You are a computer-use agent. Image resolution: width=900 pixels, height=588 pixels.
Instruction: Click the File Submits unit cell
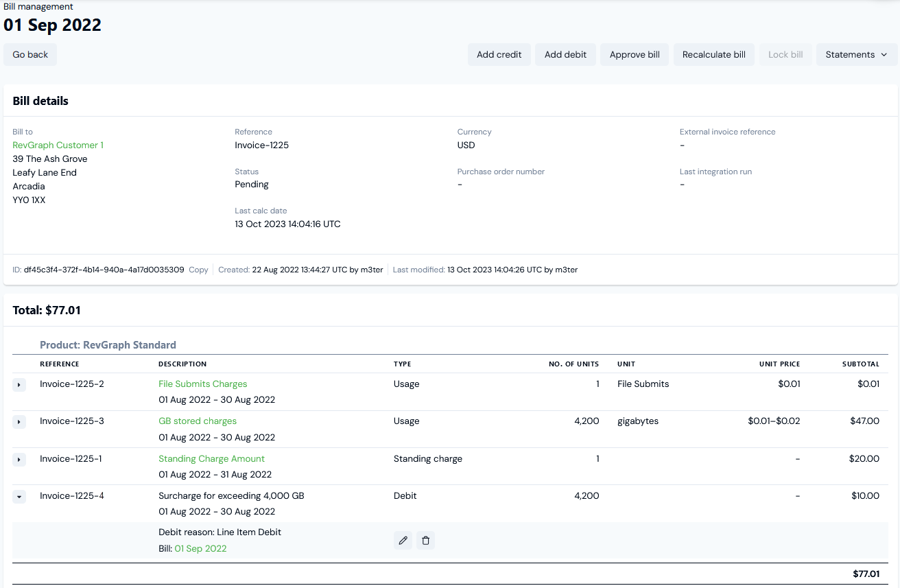click(643, 384)
